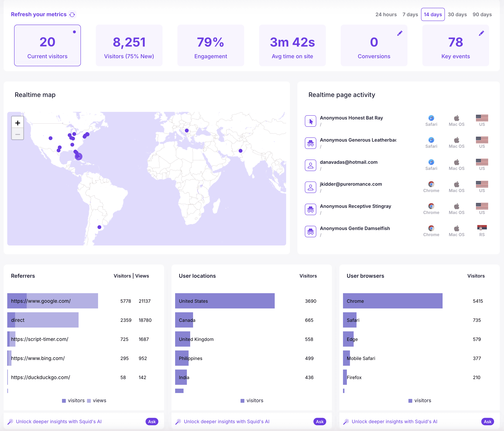Click the pencil edit icon on Conversions card

(x=400, y=33)
